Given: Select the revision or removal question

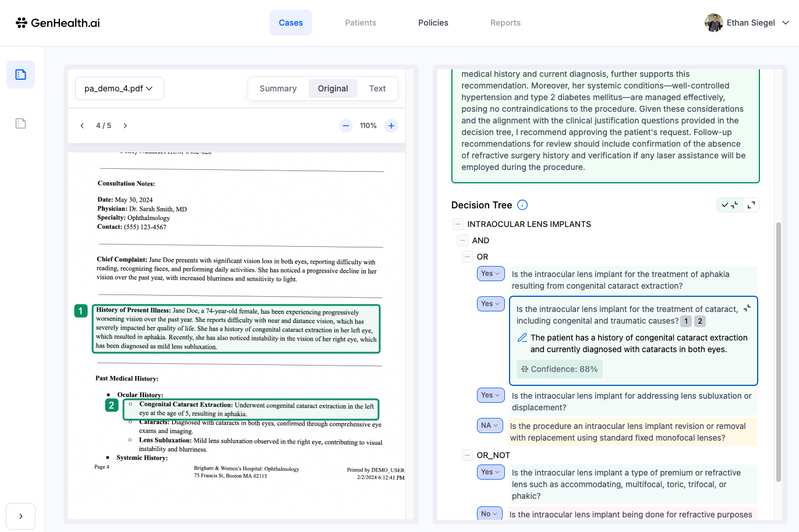Looking at the screenshot, I should (632, 432).
